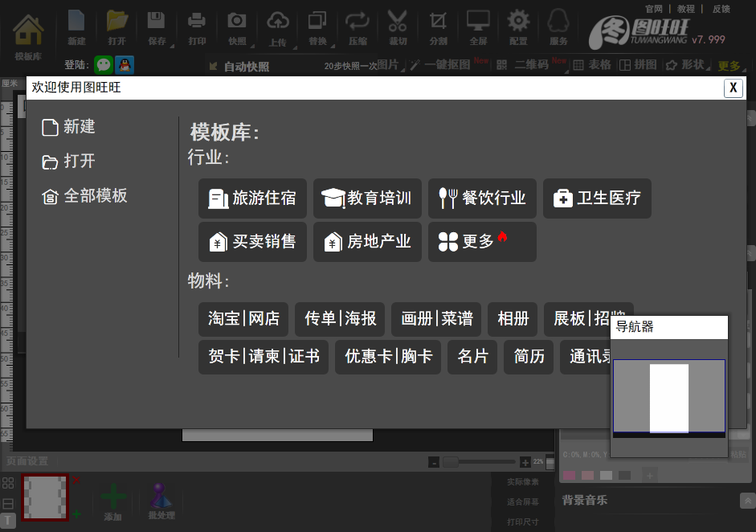Click the zoom in plus button
The width and height of the screenshot is (756, 532).
point(525,463)
